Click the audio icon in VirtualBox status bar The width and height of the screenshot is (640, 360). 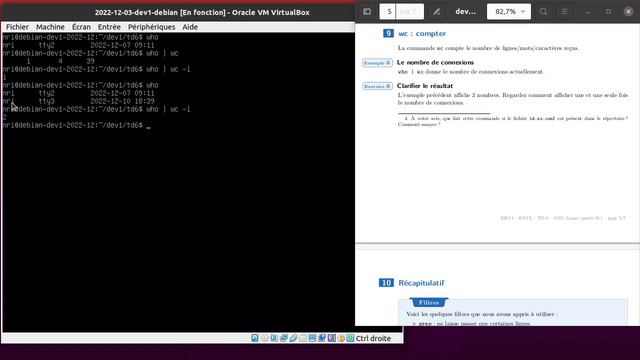[274, 338]
